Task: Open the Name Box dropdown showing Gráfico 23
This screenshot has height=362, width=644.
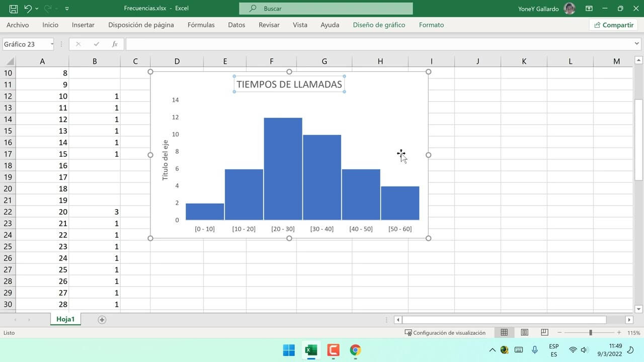Action: (52, 44)
